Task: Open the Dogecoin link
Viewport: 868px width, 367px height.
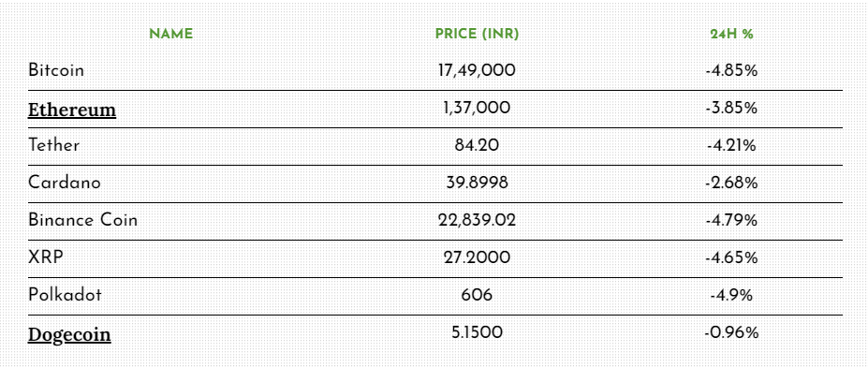Action: pos(69,334)
